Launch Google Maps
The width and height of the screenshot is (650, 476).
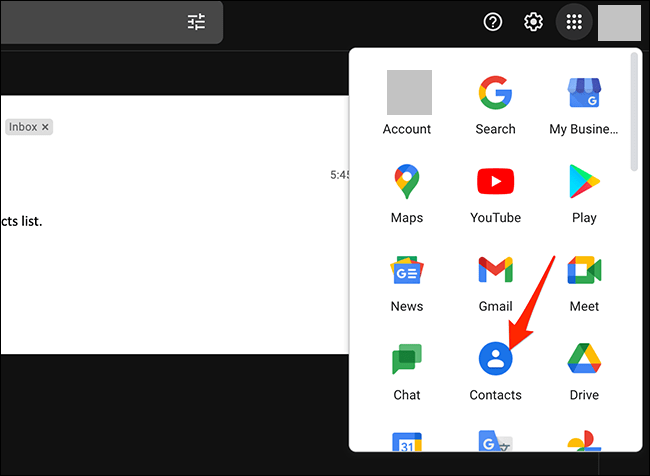tap(407, 194)
